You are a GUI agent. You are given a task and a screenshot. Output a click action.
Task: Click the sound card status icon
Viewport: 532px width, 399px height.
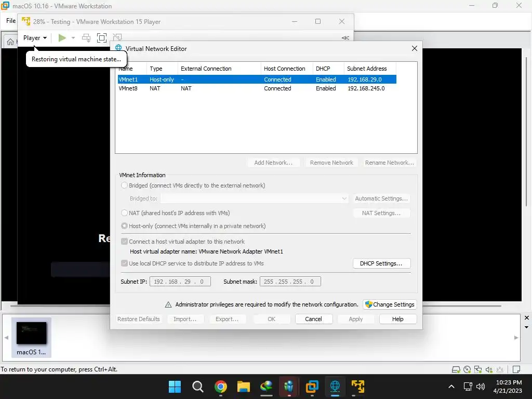tap(488, 369)
